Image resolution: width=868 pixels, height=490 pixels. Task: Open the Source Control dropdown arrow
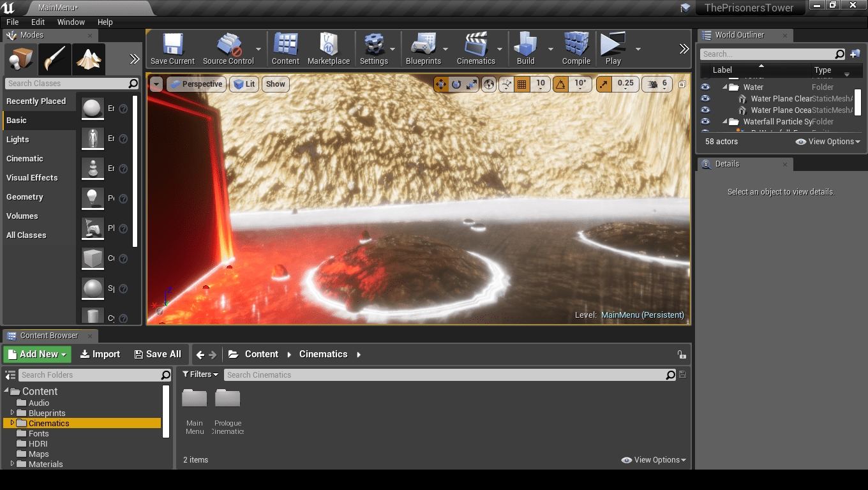click(x=258, y=49)
